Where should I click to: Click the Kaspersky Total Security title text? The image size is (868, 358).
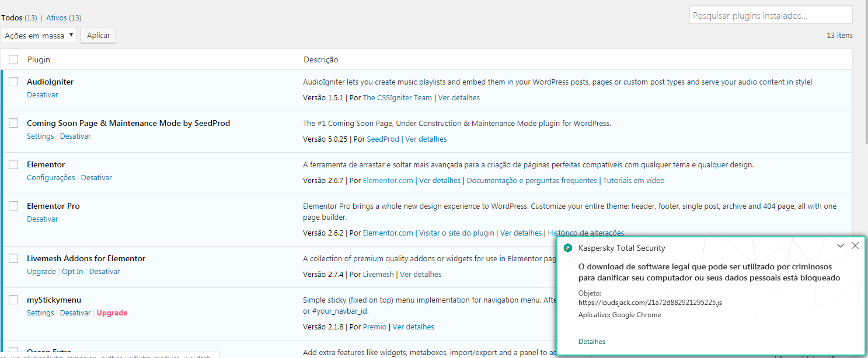pos(622,248)
